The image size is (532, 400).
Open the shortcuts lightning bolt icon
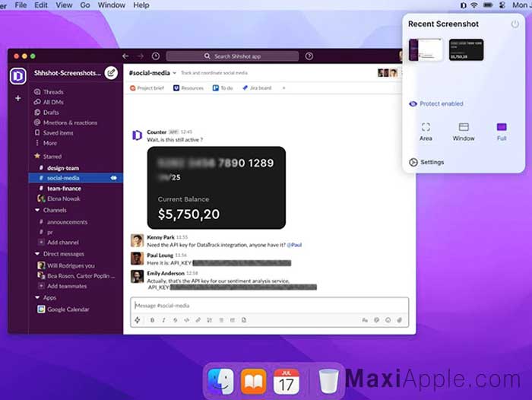pos(138,320)
